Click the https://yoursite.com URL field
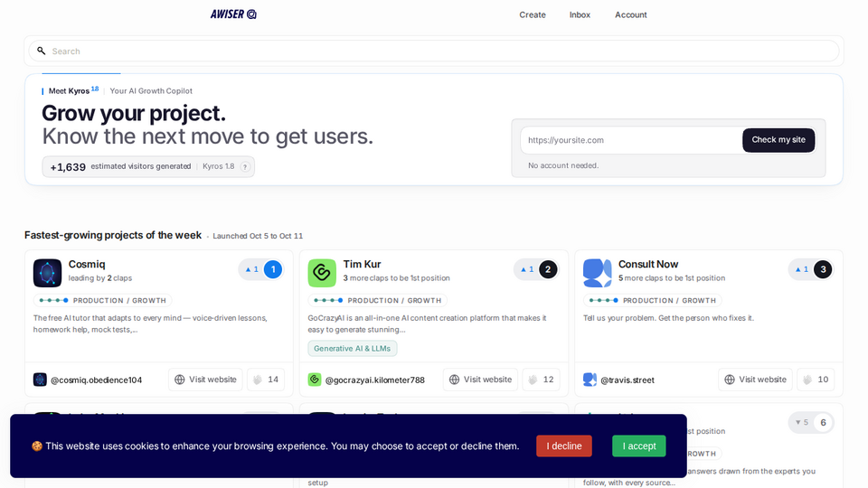The image size is (868, 488). [631, 140]
